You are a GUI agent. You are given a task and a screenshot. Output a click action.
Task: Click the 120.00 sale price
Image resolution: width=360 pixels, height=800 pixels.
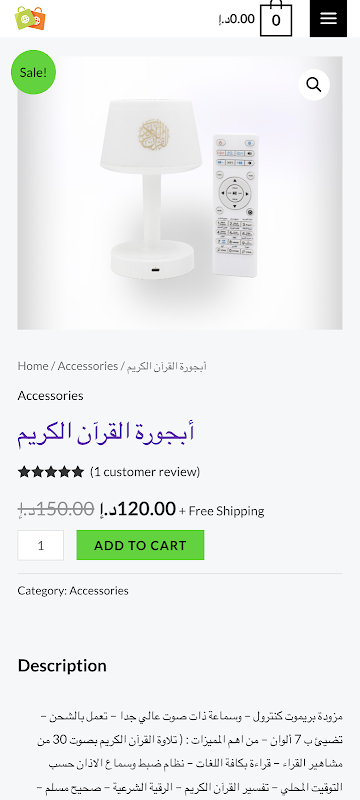tap(138, 509)
